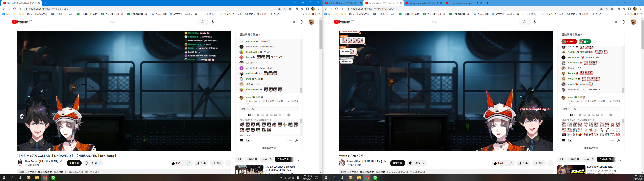
Task: Click 查看獎勵 button under Ren Zotto video
Action: (74, 163)
